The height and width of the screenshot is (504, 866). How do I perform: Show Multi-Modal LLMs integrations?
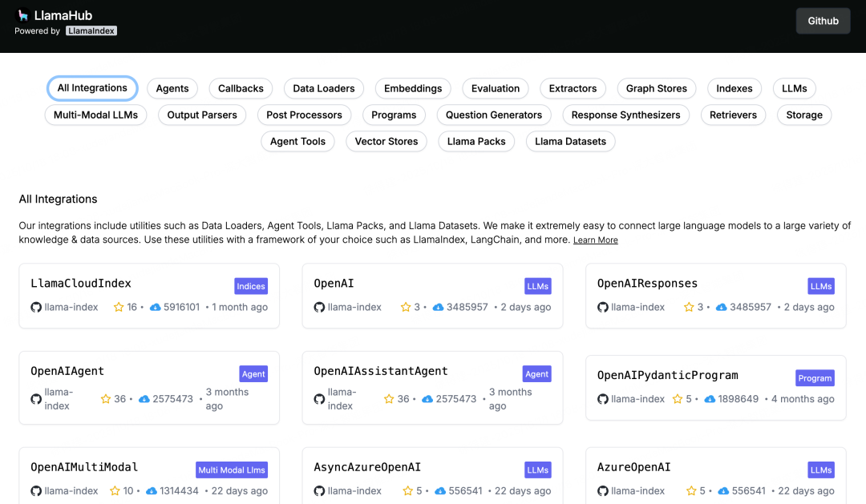click(95, 115)
